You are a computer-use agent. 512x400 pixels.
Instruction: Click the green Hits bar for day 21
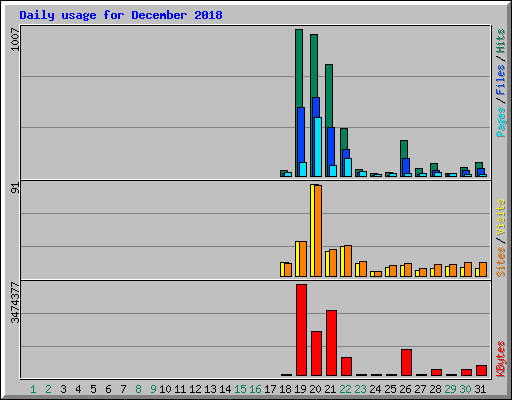[329, 96]
